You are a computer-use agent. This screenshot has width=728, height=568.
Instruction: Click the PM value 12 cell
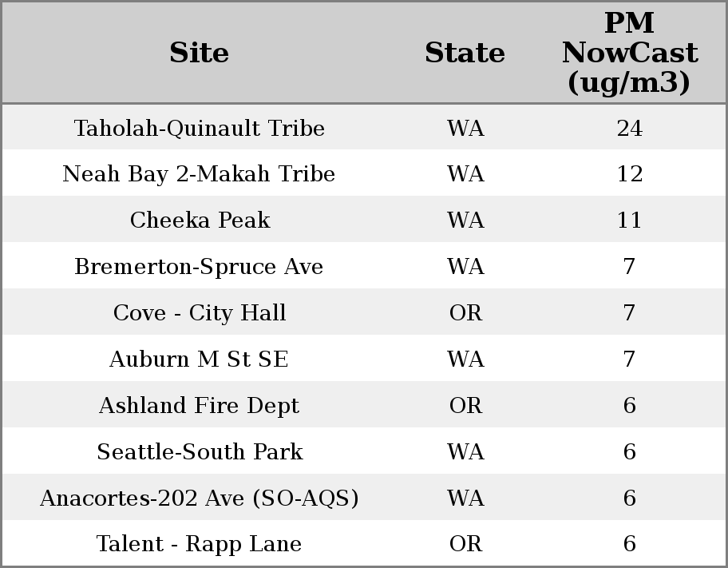click(629, 174)
